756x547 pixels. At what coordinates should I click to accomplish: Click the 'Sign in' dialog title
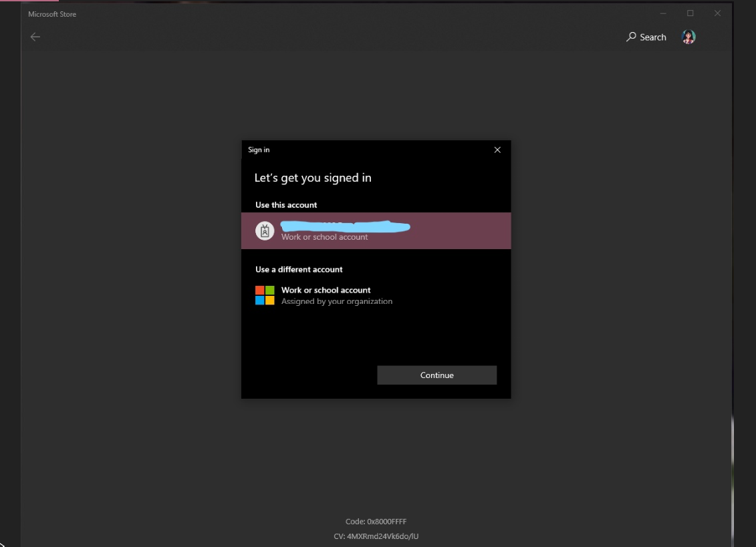point(259,150)
